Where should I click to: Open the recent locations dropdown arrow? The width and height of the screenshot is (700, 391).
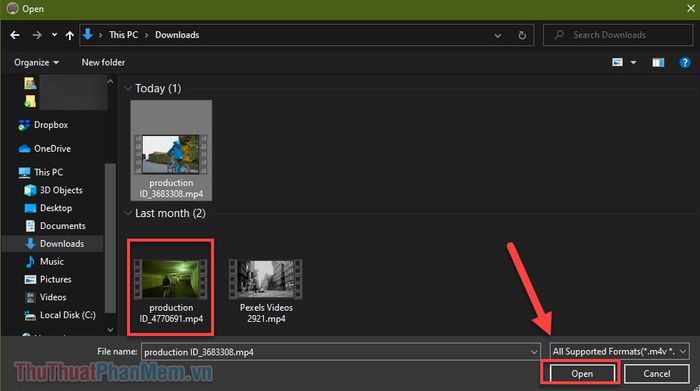[54, 35]
